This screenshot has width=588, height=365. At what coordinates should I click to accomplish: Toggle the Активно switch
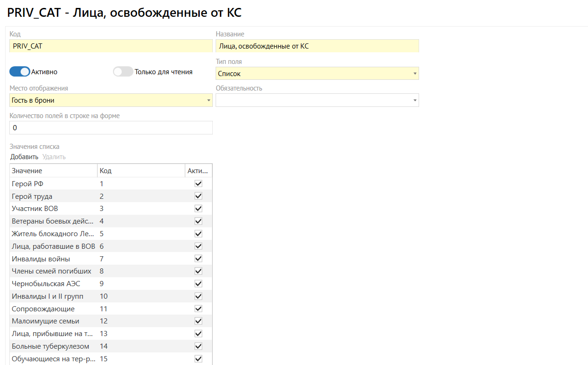coord(20,72)
